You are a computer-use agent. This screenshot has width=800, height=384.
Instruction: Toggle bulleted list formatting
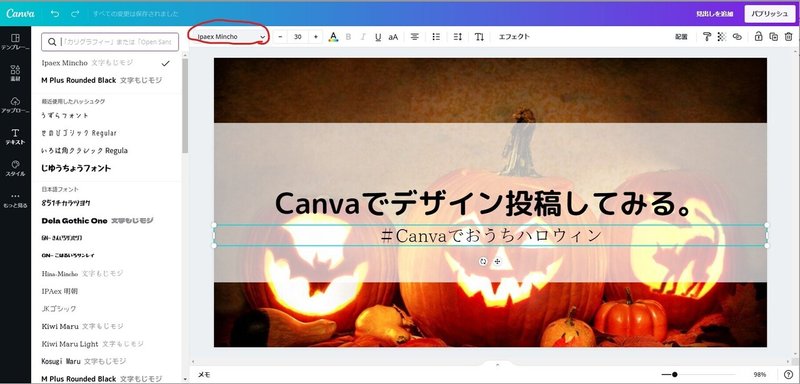[x=436, y=37]
